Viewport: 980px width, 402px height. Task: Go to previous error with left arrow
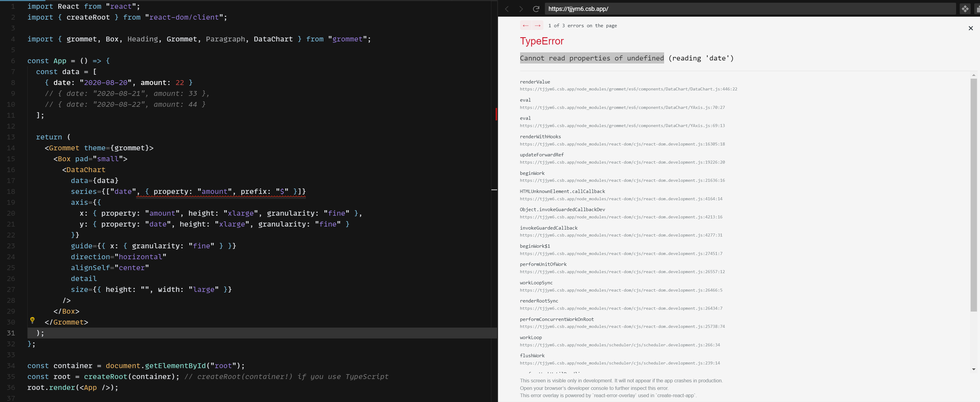click(525, 25)
